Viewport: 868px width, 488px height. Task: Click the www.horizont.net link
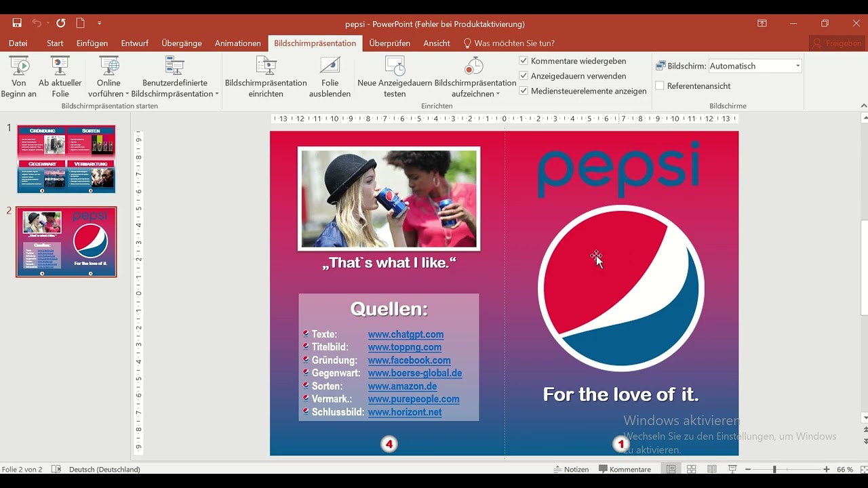pos(405,412)
